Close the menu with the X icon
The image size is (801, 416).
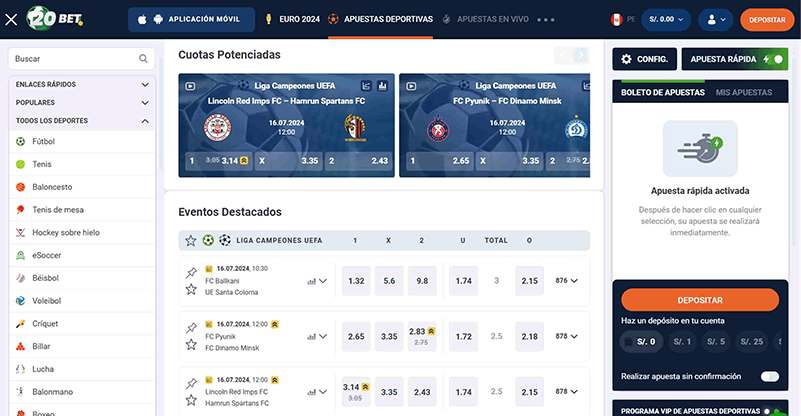coord(11,19)
